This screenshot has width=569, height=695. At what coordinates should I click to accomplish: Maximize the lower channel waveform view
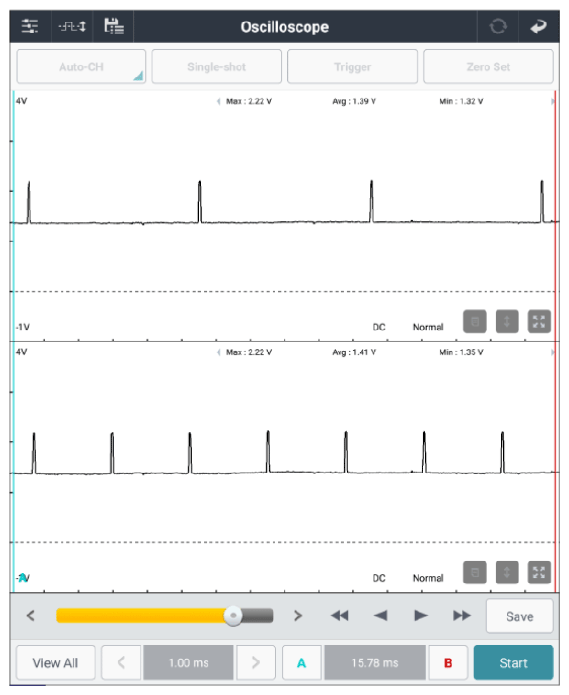pos(539,572)
